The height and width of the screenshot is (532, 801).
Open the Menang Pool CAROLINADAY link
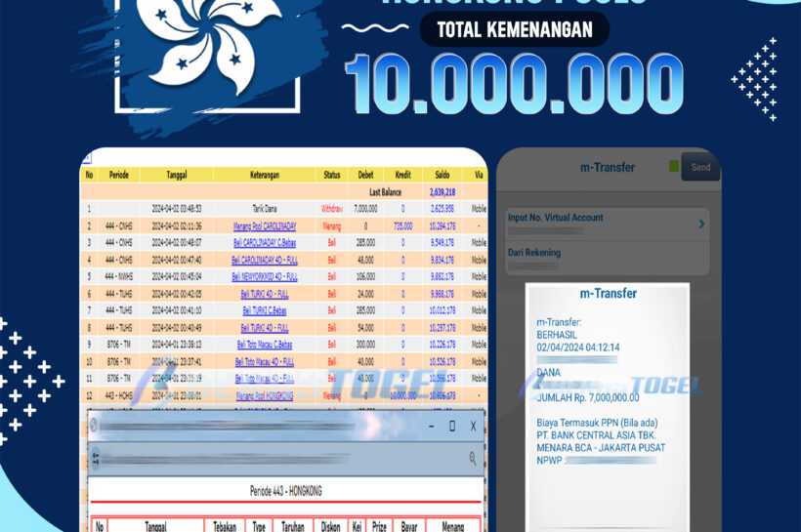click(264, 225)
